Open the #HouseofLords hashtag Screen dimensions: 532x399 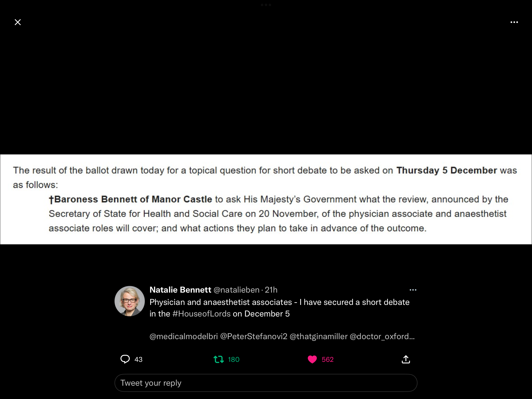201,314
